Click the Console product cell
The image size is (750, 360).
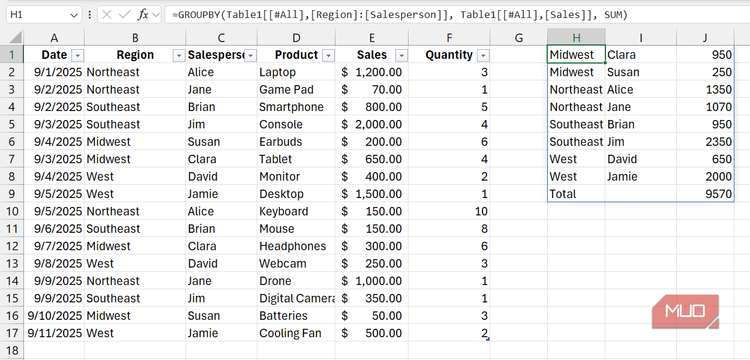click(x=297, y=124)
